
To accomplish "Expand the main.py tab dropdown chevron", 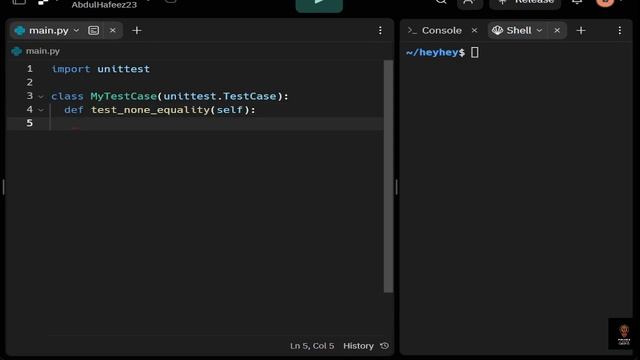I will pyautogui.click(x=76, y=31).
